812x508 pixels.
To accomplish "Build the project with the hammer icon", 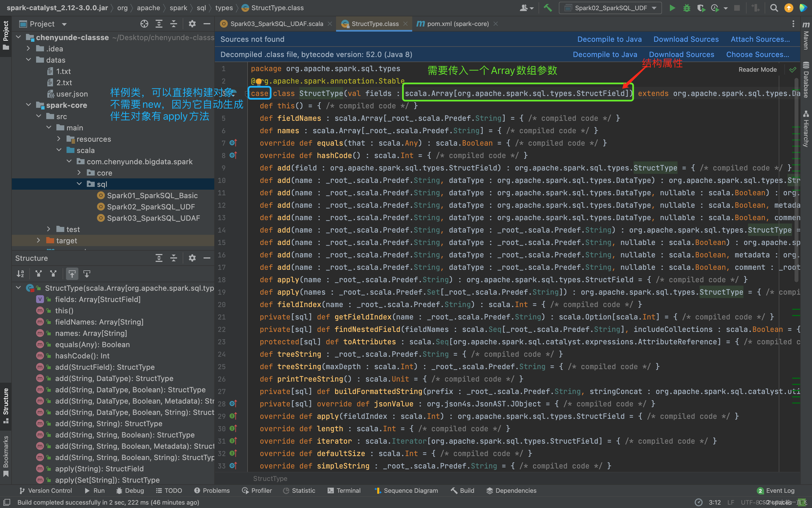I will [548, 8].
